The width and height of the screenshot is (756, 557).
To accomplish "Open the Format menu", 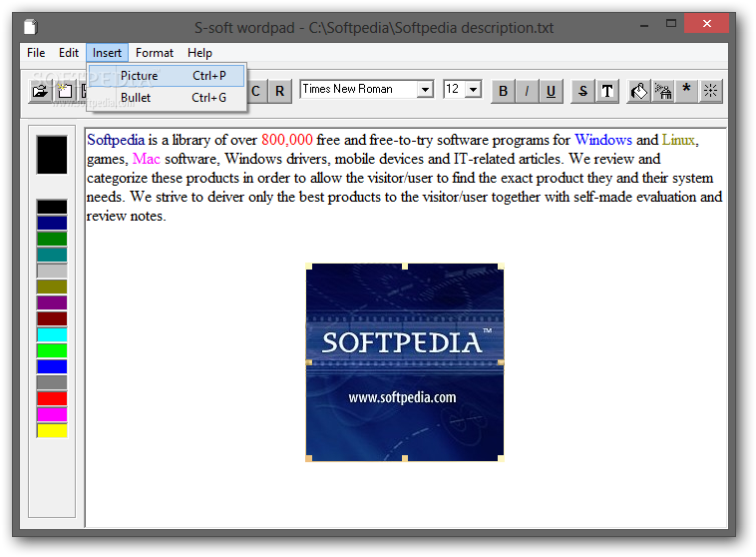I will (x=155, y=53).
